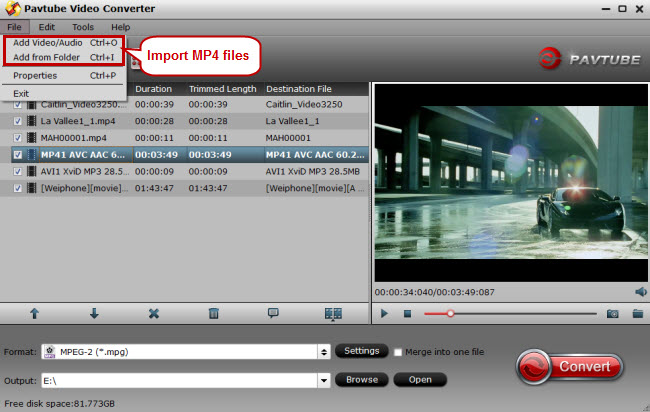The width and height of the screenshot is (650, 412).
Task: Open the properties speech bubble icon
Action: point(273,313)
